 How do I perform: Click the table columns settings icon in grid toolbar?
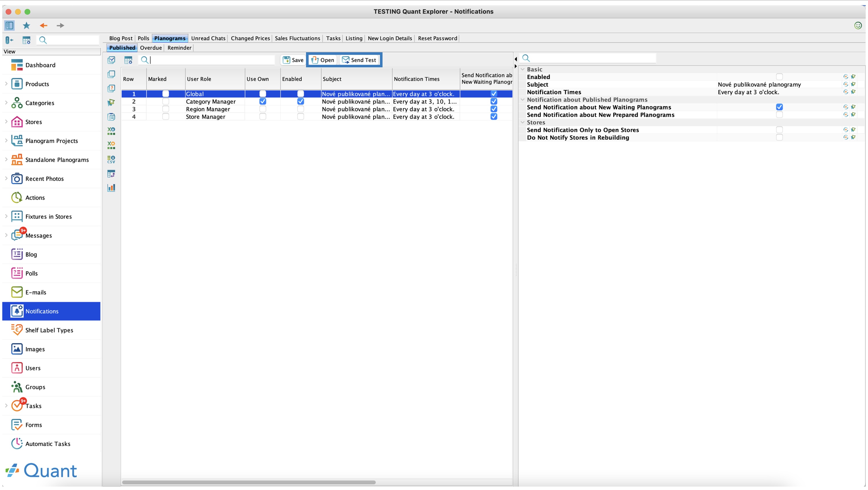coord(128,60)
